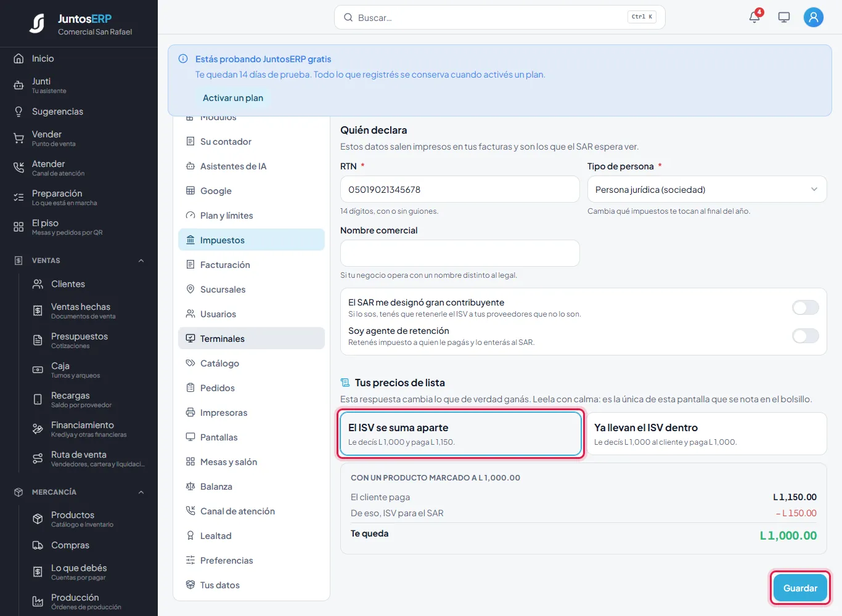Click the Producción factory icon

[x=38, y=602]
